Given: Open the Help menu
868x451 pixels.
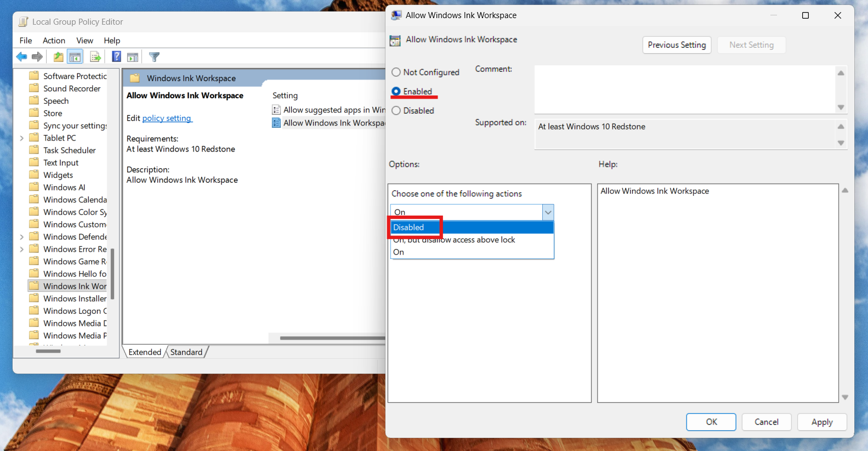Looking at the screenshot, I should [112, 41].
